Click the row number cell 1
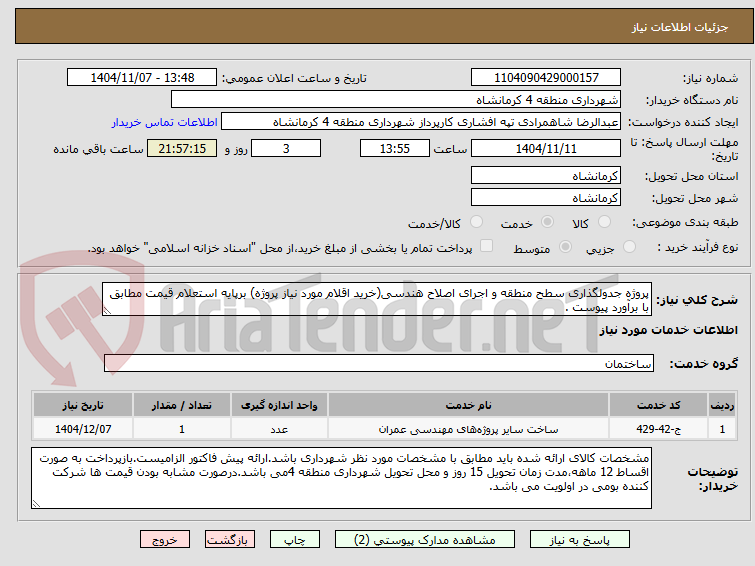755x566 pixels. pos(722,429)
